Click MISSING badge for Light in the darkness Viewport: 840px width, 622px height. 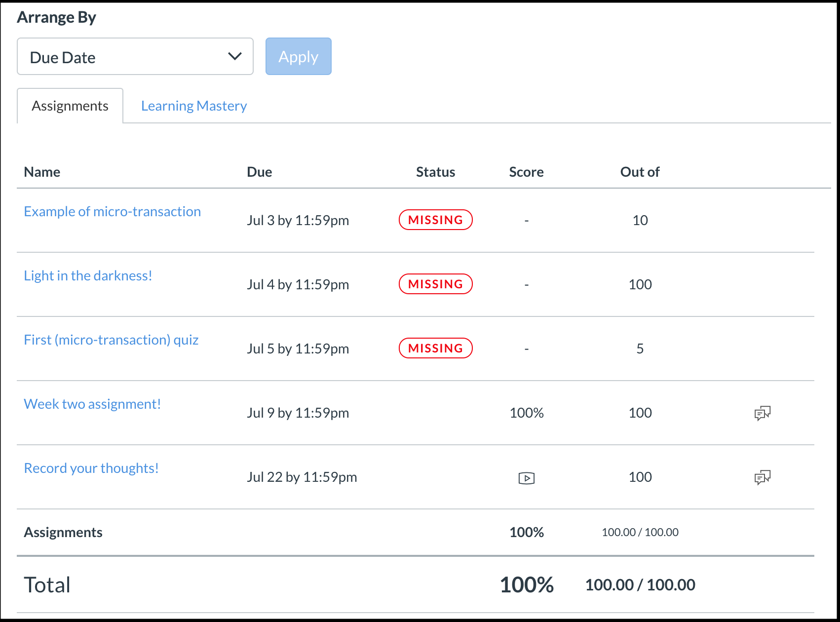pyautogui.click(x=436, y=284)
